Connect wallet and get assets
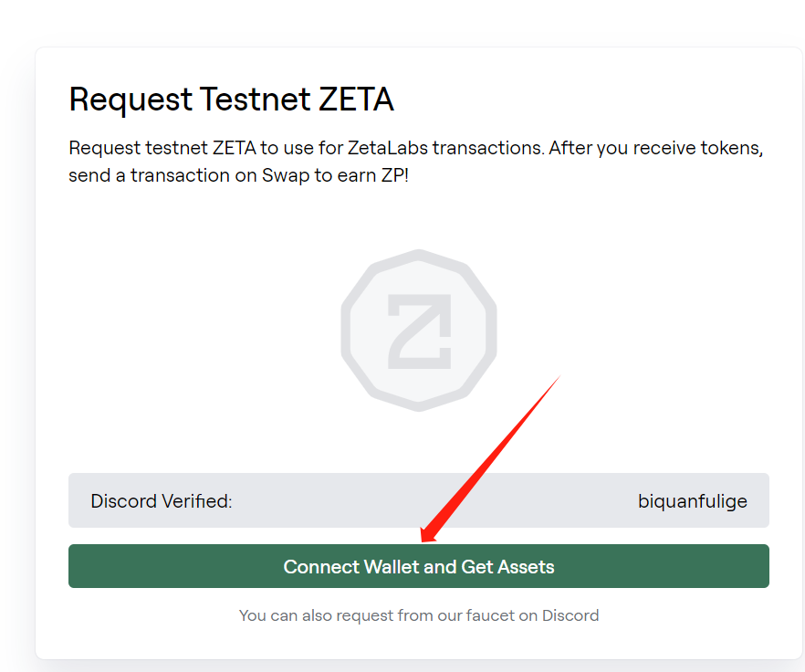805x672 pixels. (419, 566)
